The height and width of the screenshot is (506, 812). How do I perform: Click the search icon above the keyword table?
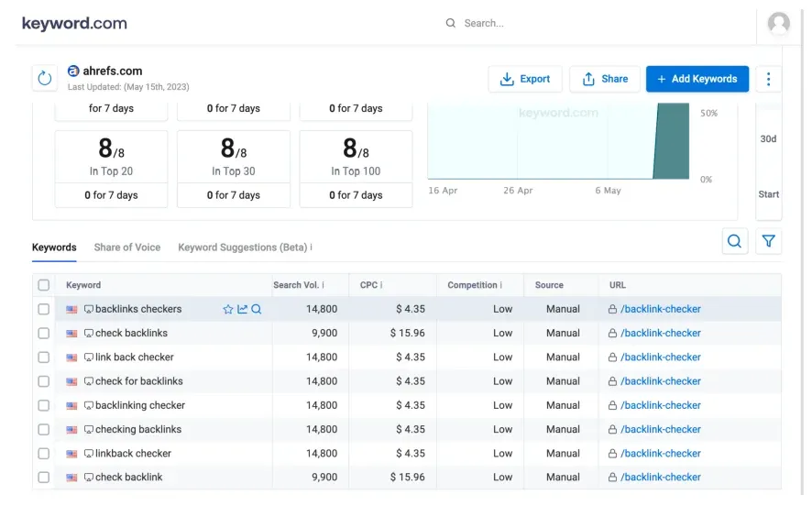pos(734,241)
